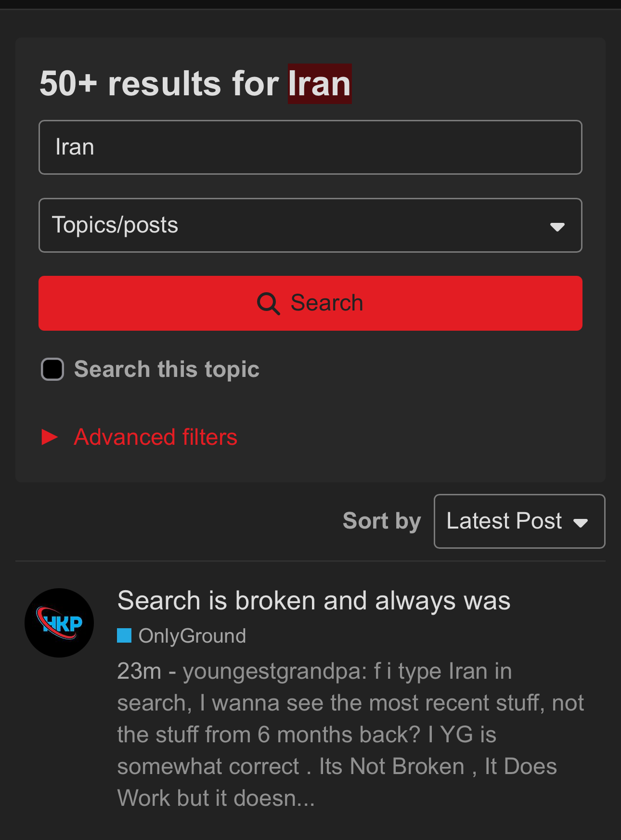621x840 pixels.
Task: Click the HKP avatar logo
Action: pyautogui.click(x=59, y=623)
